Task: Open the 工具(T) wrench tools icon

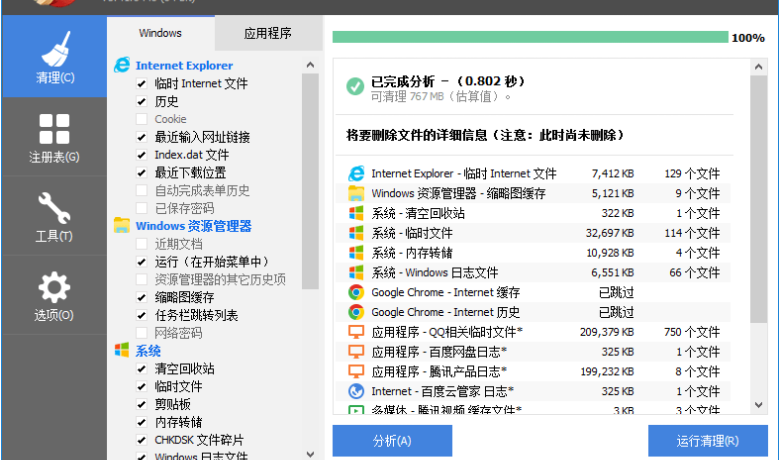Action: (54, 208)
